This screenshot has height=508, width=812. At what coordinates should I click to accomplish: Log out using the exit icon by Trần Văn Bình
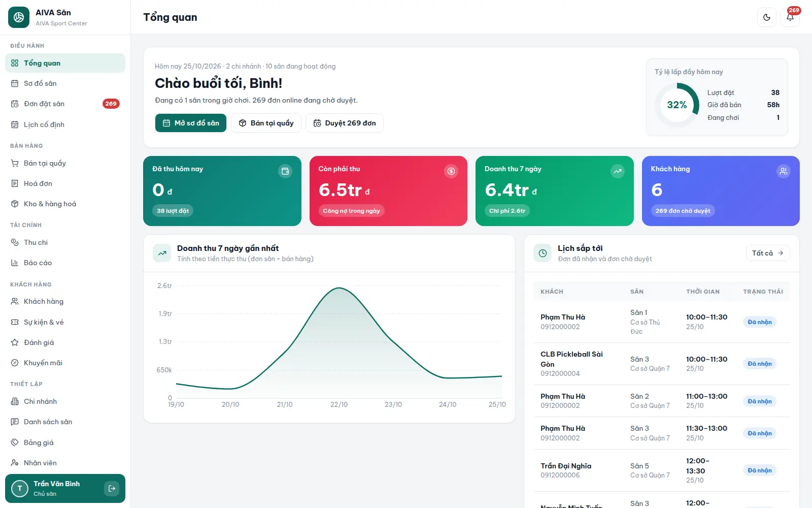click(x=112, y=488)
